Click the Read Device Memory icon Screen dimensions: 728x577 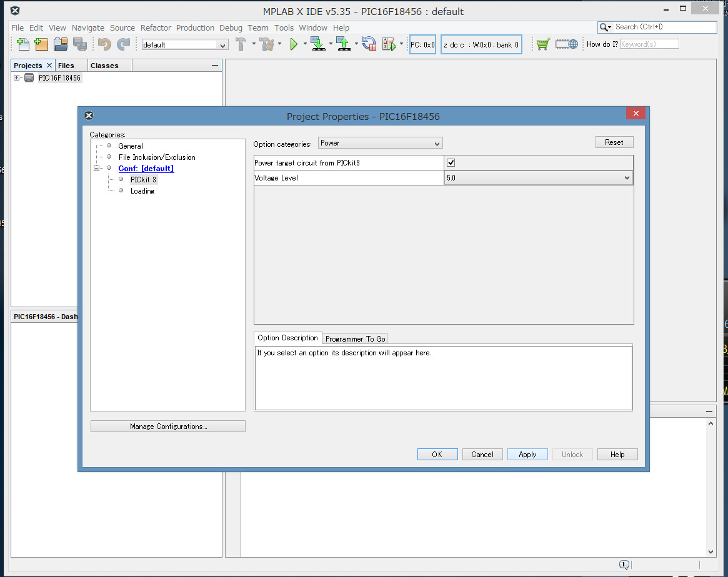pyautogui.click(x=344, y=44)
